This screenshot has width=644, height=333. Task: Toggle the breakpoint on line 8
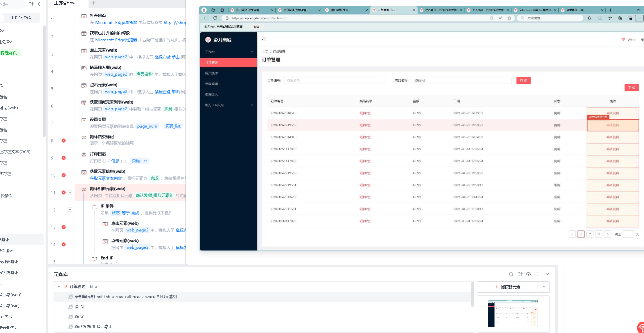pyautogui.click(x=64, y=141)
